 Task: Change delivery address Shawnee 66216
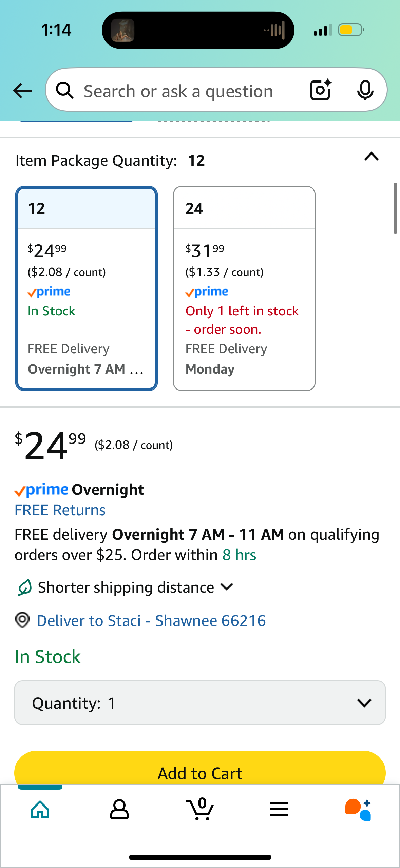(x=151, y=620)
